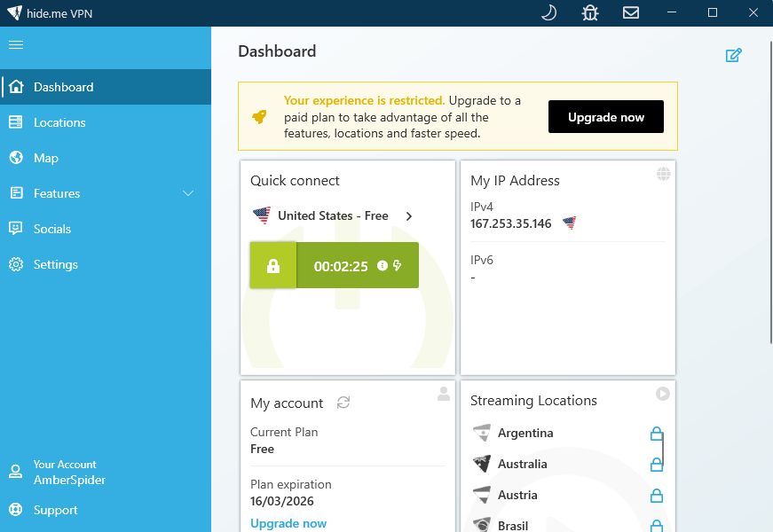Viewport: 773px width, 532px height.
Task: Refresh account info with circular arrows icon
Action: coord(343,402)
